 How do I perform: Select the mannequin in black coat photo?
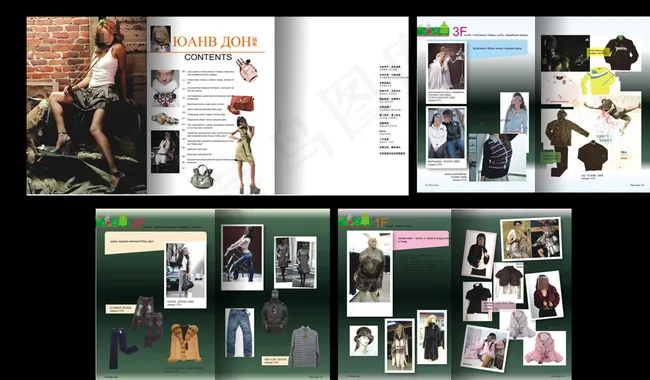click(432, 337)
